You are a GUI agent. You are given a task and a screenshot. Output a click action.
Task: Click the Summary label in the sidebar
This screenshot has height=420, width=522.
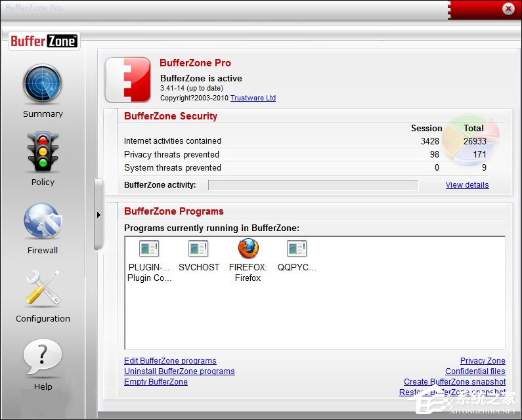point(43,114)
